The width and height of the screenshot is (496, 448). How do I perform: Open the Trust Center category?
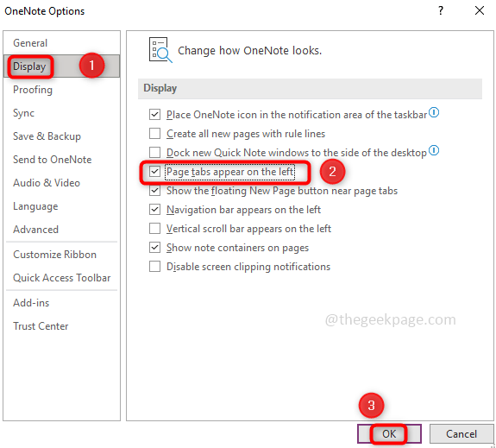(41, 326)
